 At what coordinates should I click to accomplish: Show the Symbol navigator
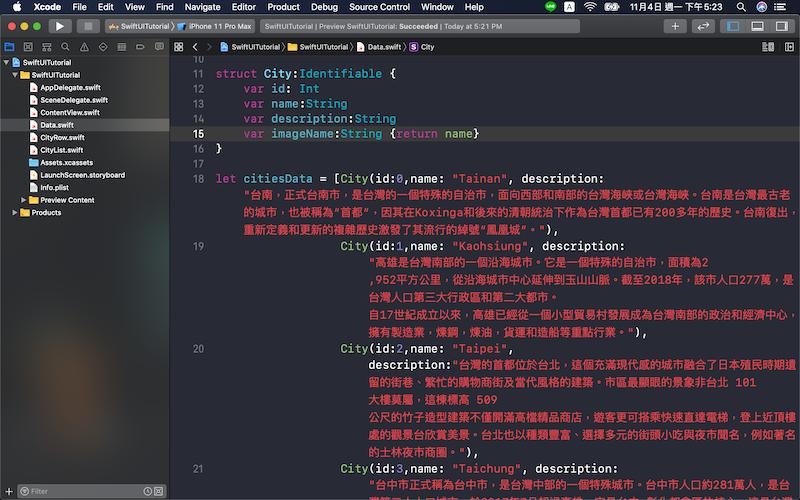[x=46, y=47]
